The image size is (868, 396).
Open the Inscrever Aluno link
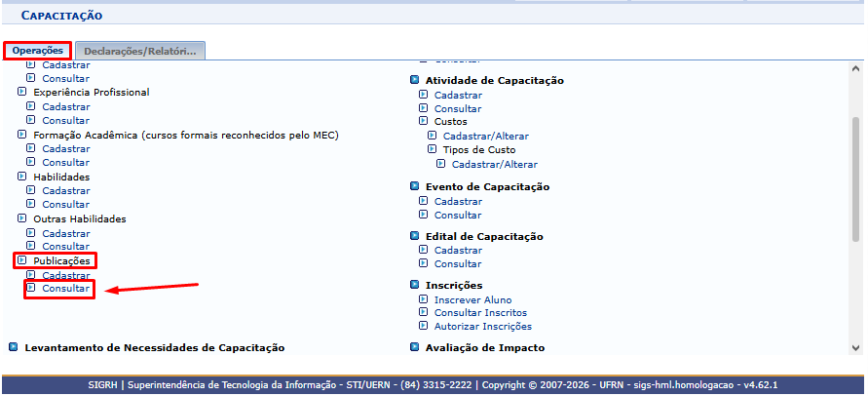click(x=472, y=300)
